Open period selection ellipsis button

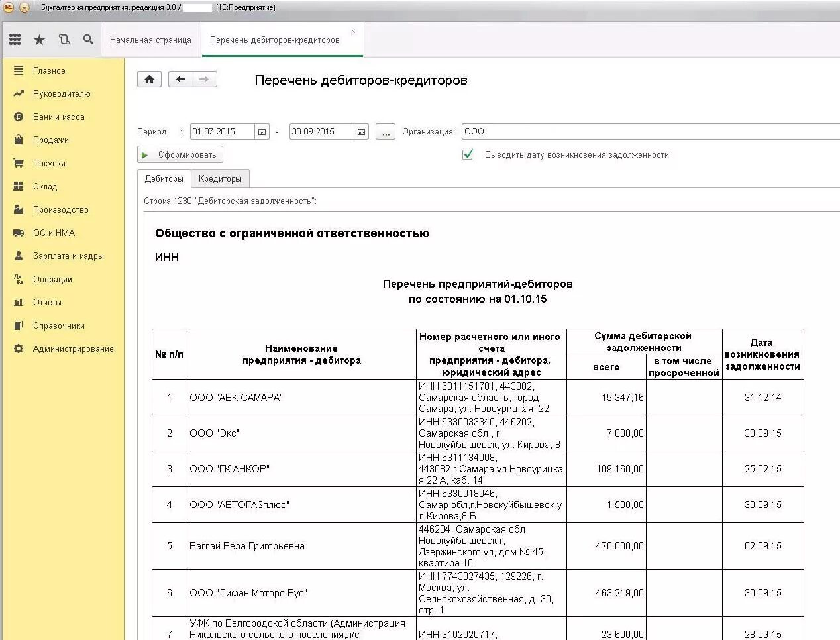click(x=386, y=132)
